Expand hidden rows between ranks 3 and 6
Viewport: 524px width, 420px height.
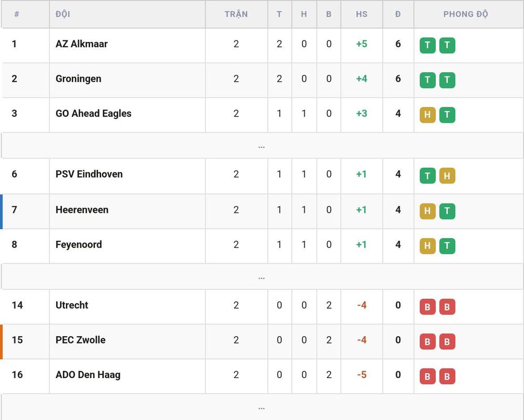[x=262, y=146]
